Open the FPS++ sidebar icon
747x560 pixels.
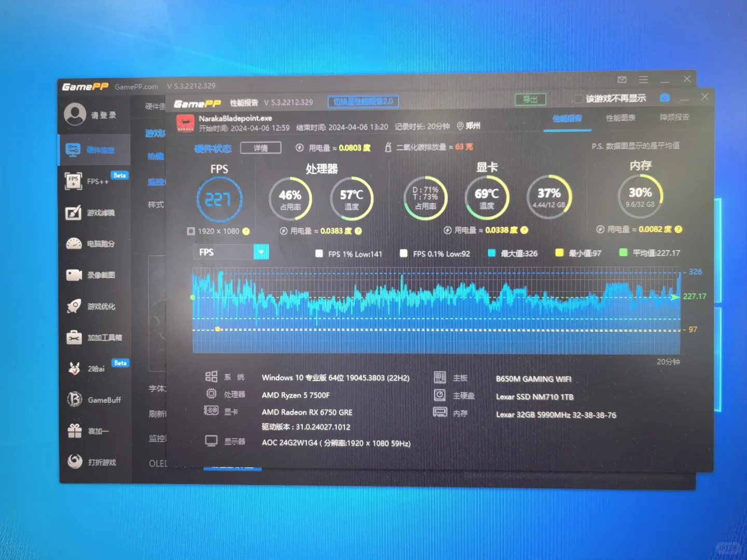[73, 181]
